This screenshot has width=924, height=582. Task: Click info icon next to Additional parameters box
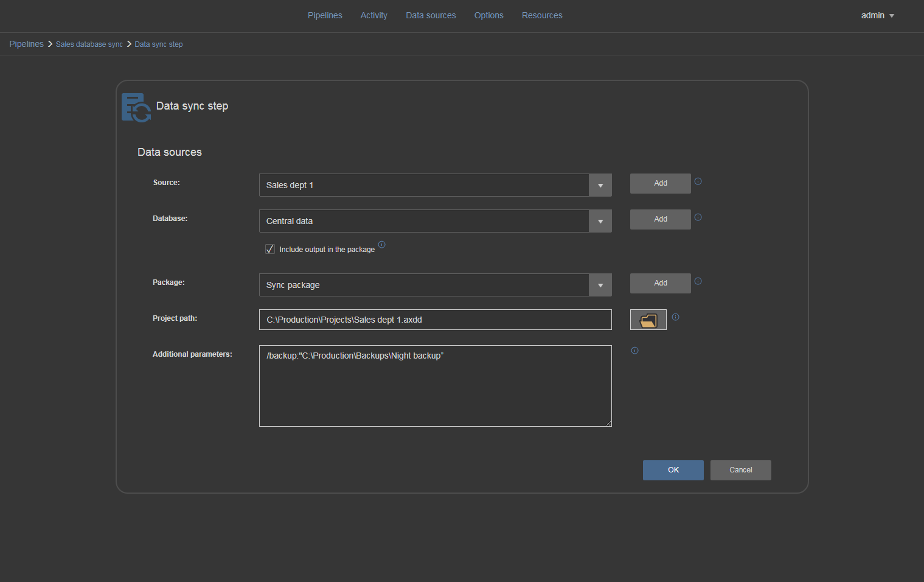(x=634, y=351)
